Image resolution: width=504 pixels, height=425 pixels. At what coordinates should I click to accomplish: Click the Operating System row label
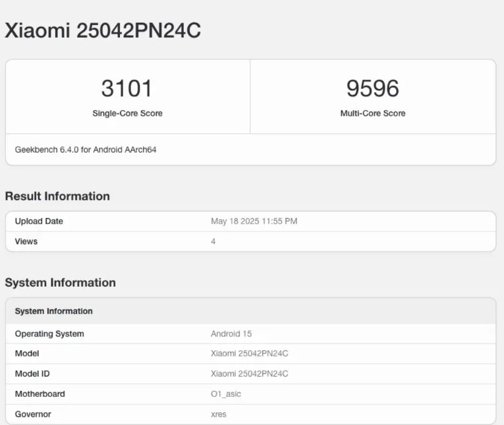point(50,334)
